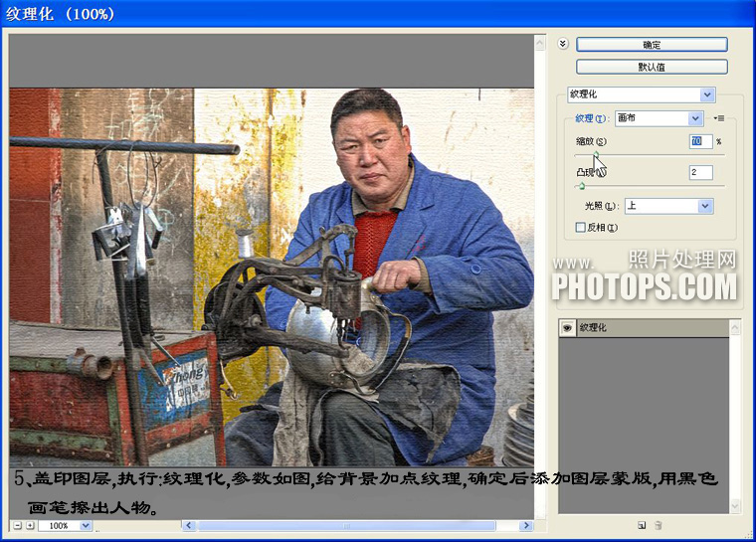This screenshot has width=756, height=542.
Task: Click the preview image of the man
Action: pos(272,277)
